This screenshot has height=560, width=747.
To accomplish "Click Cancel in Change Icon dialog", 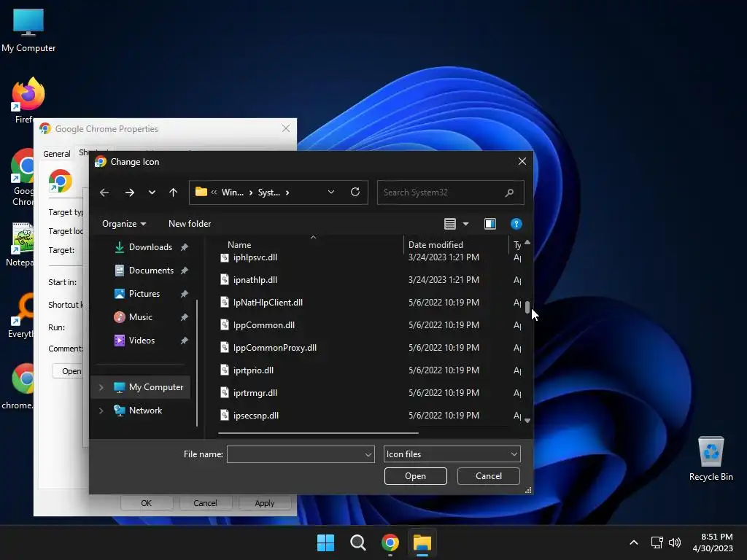I will click(x=488, y=476).
